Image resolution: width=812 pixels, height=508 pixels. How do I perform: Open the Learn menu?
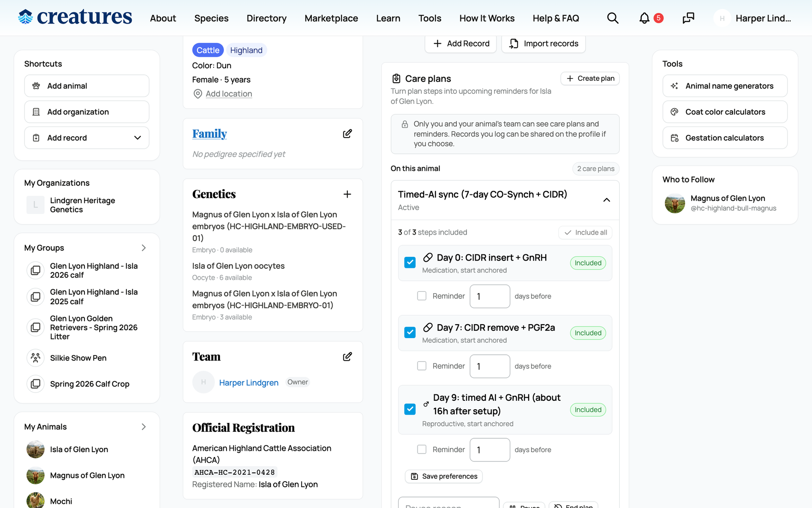click(x=388, y=18)
